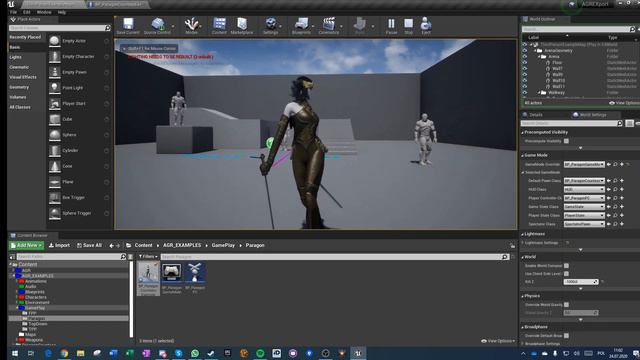Open the Content toolbar button
This screenshot has width=640, height=360.
pyautogui.click(x=219, y=26)
